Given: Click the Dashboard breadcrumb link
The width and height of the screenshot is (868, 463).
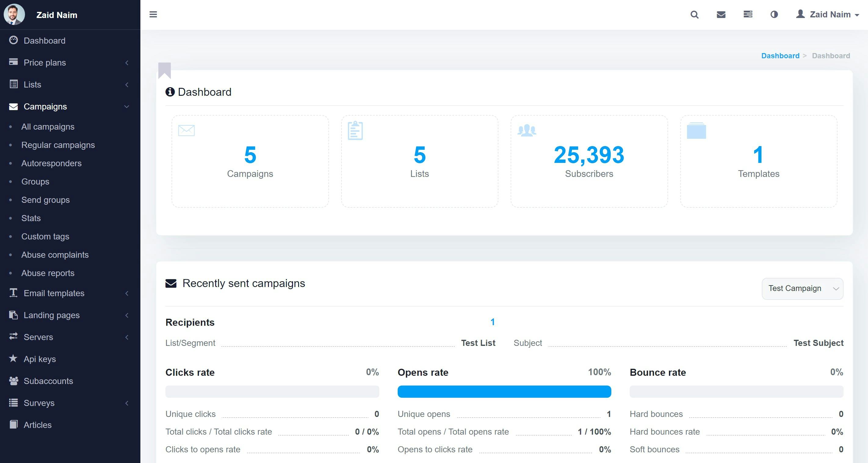Looking at the screenshot, I should pos(780,56).
